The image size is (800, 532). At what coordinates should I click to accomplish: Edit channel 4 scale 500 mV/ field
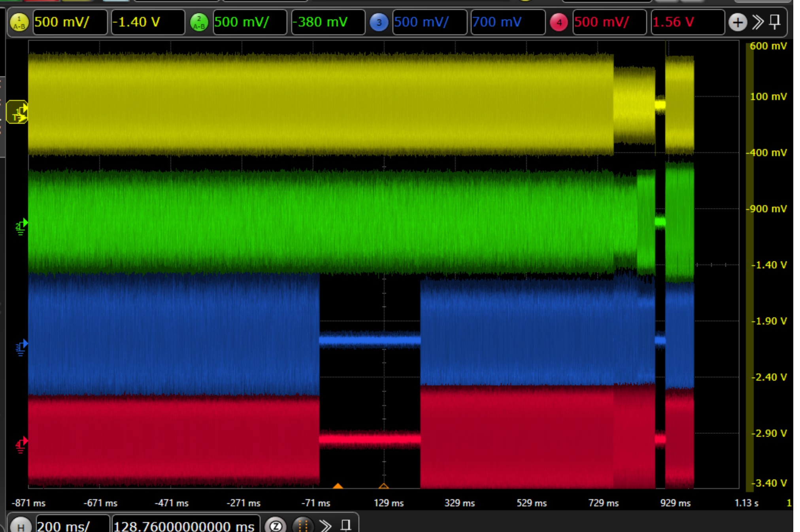point(609,22)
